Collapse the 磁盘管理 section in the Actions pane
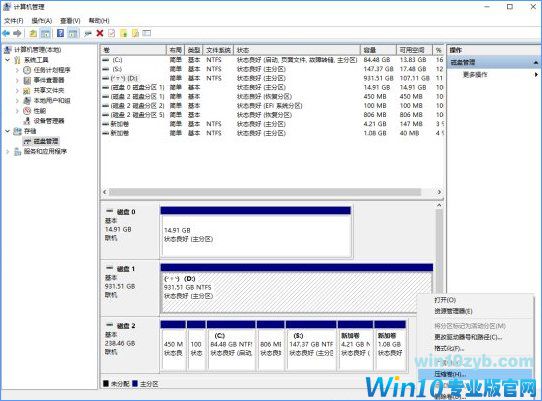Viewport: 542px width, 401px height. click(x=535, y=63)
